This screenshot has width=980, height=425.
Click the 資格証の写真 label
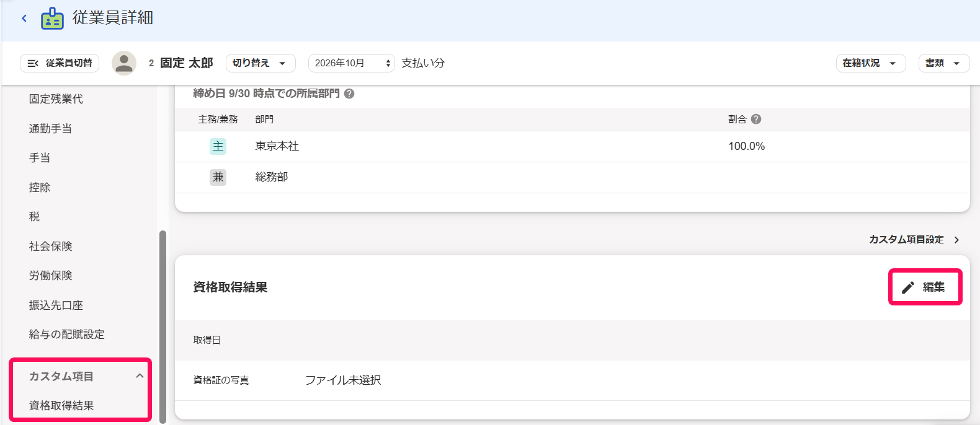click(221, 380)
